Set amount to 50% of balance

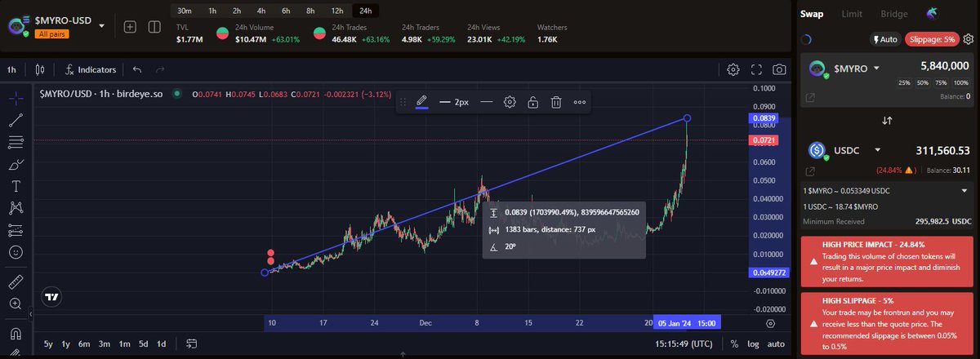(x=923, y=82)
